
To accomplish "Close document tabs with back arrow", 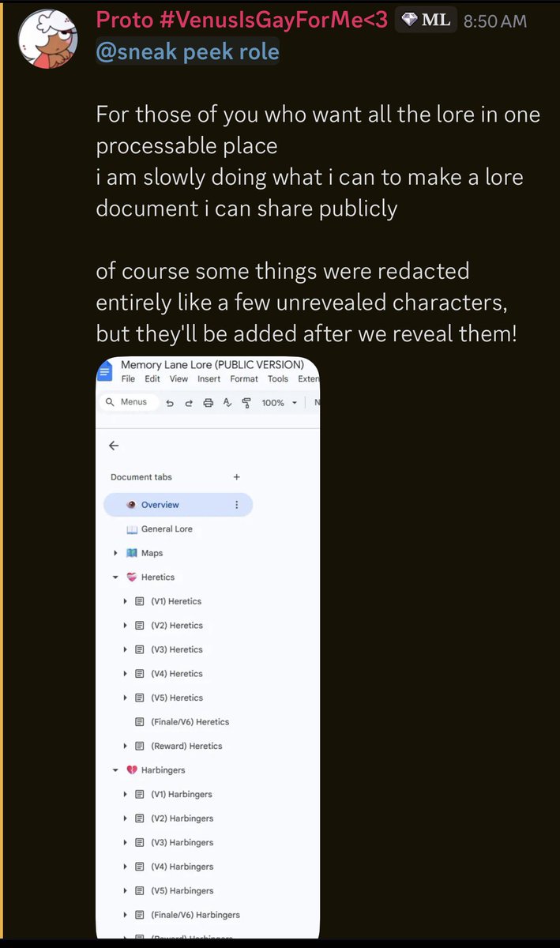I will 114,446.
